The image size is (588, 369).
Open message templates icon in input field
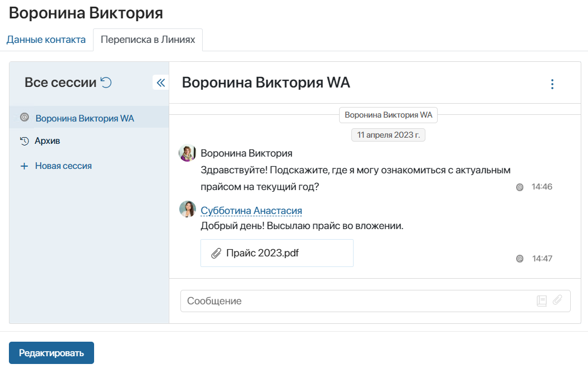(541, 300)
